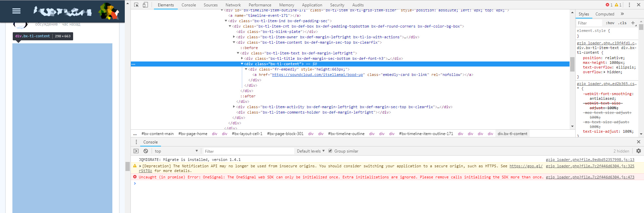
Task: Activate the inspect element picker
Action: [136, 5]
